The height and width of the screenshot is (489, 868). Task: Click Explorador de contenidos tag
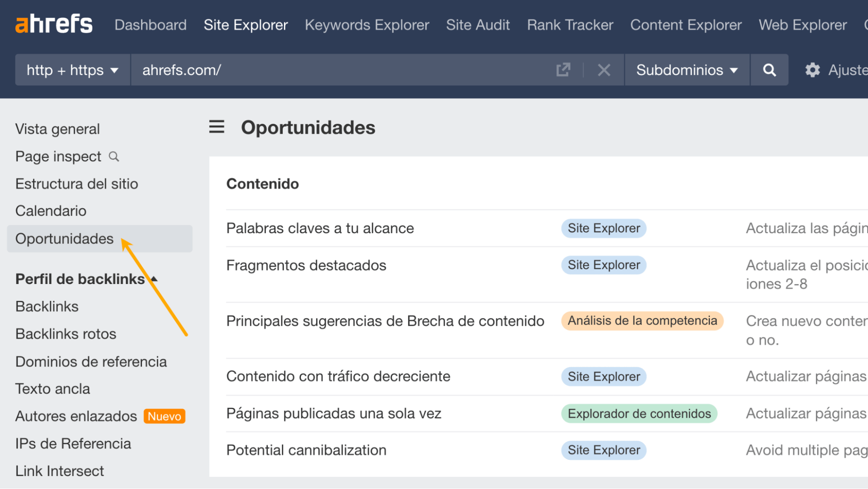click(x=639, y=413)
